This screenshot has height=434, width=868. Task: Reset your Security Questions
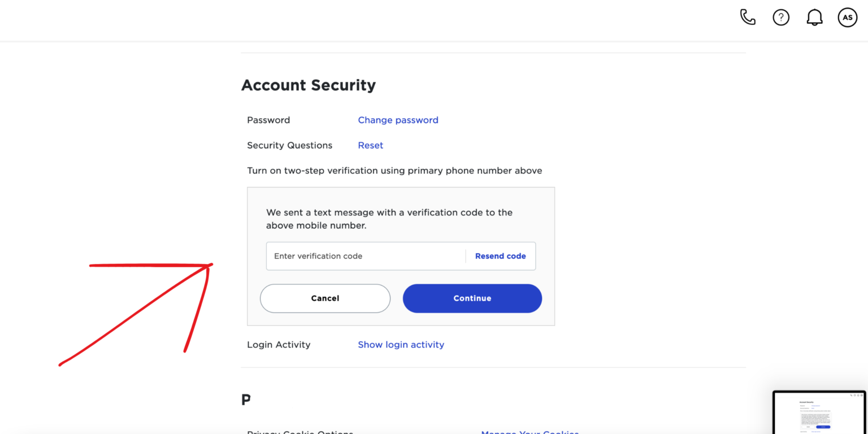pyautogui.click(x=370, y=145)
